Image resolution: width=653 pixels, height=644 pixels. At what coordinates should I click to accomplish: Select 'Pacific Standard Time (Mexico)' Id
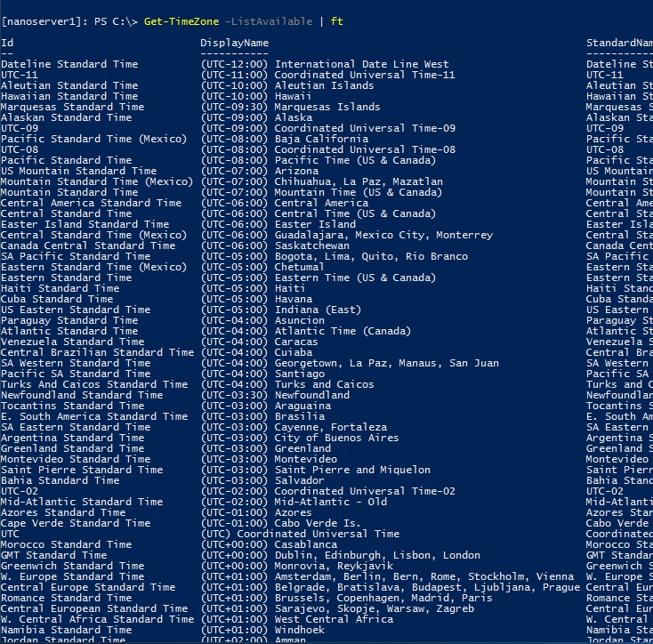coord(94,139)
